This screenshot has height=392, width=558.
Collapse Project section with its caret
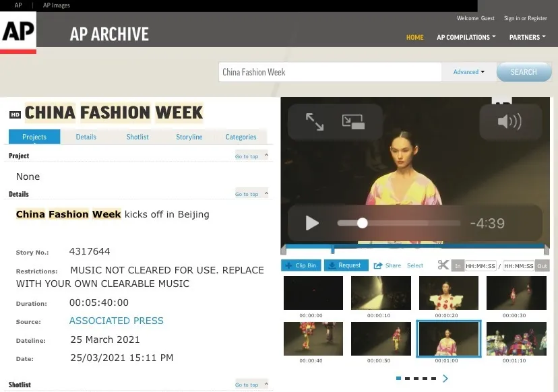pos(266,156)
